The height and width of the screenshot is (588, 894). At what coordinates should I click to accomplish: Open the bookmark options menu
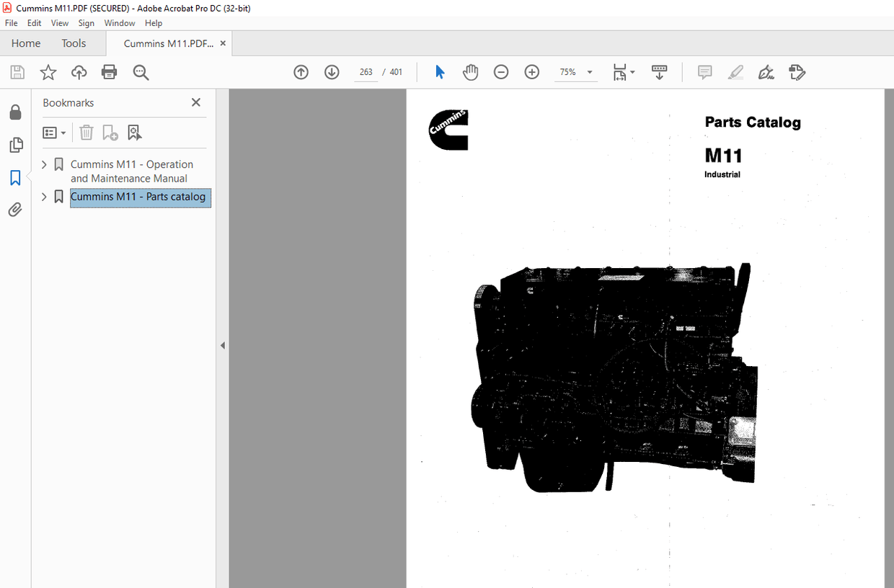[x=54, y=133]
